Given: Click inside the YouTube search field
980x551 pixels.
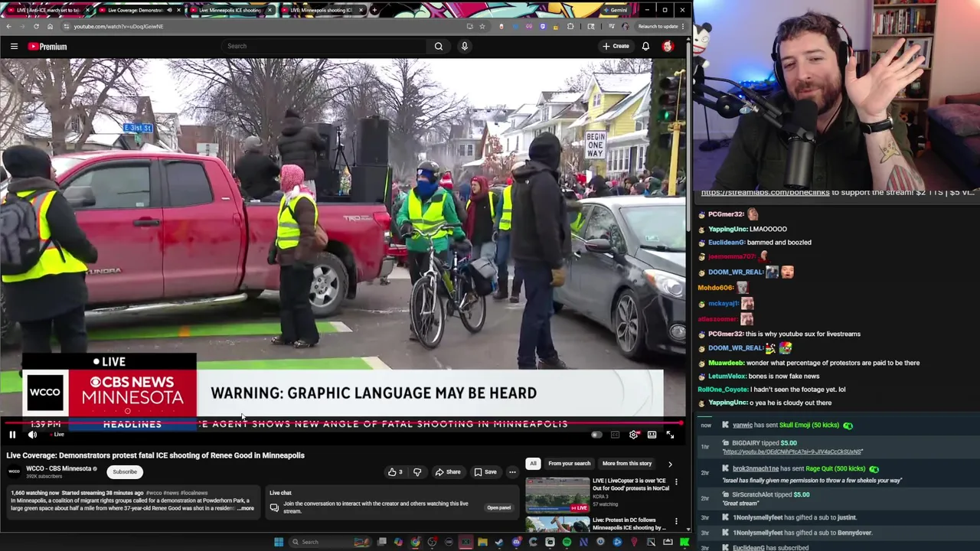Looking at the screenshot, I should coord(324,47).
